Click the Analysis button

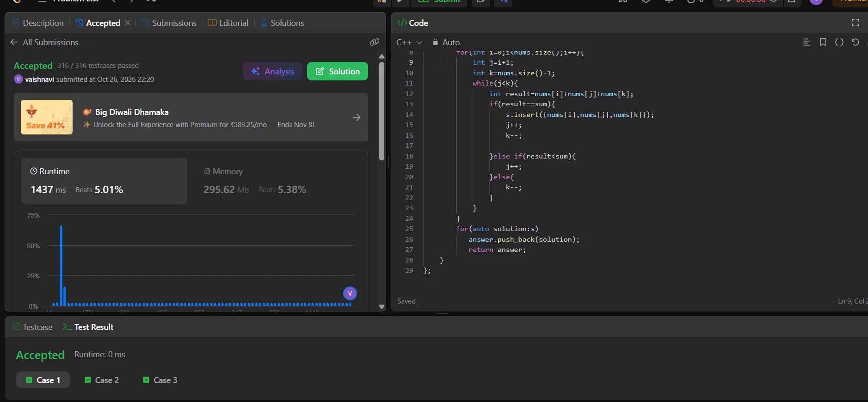[273, 71]
